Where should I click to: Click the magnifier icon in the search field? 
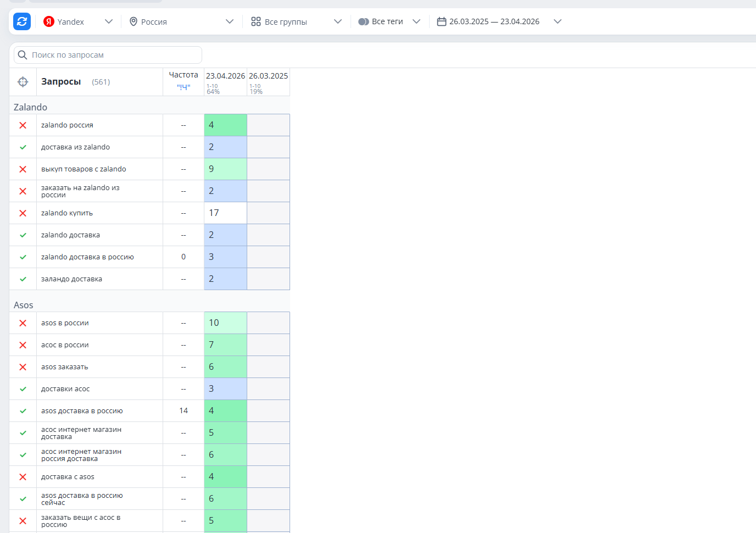[x=23, y=55]
